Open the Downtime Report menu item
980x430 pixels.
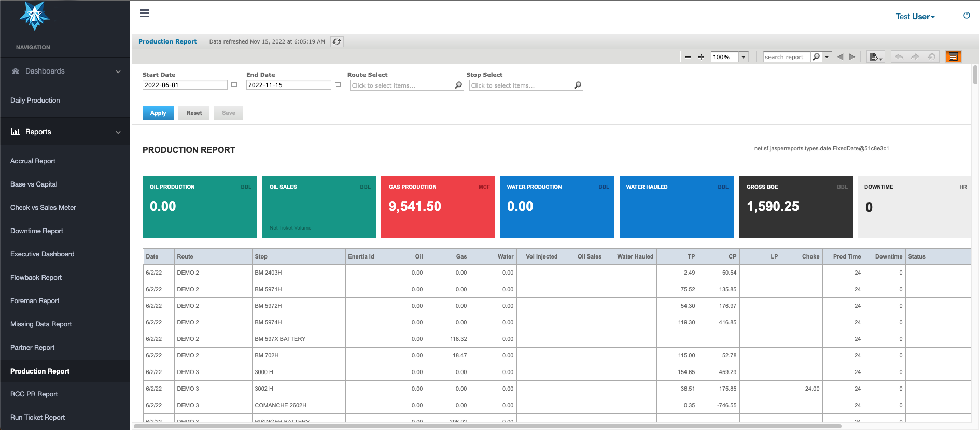tap(37, 231)
